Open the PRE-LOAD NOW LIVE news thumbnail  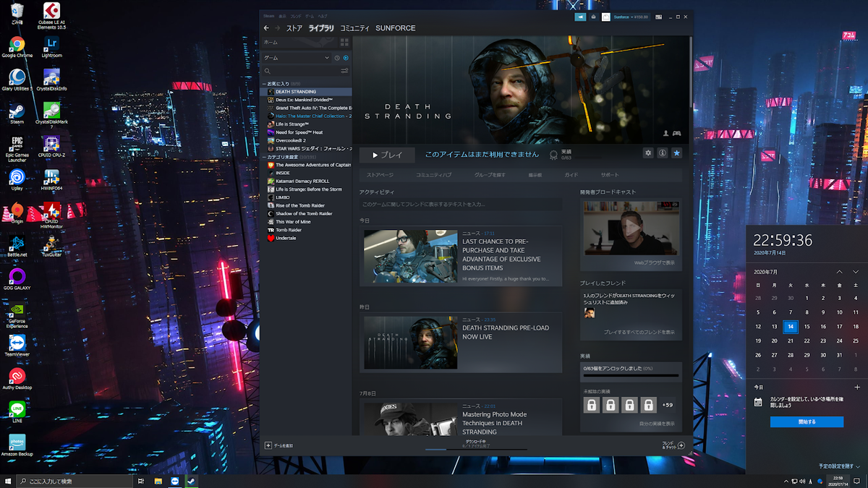pyautogui.click(x=410, y=343)
